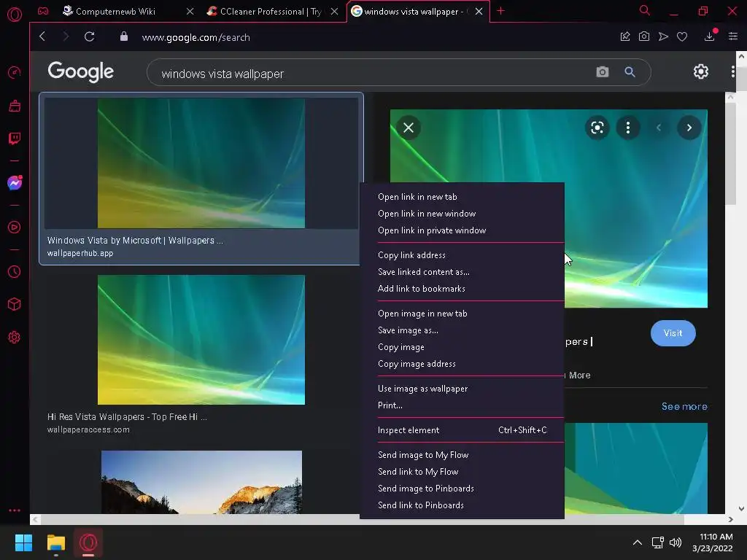Focus the Google search input field
This screenshot has width=747, height=560.
point(371,73)
